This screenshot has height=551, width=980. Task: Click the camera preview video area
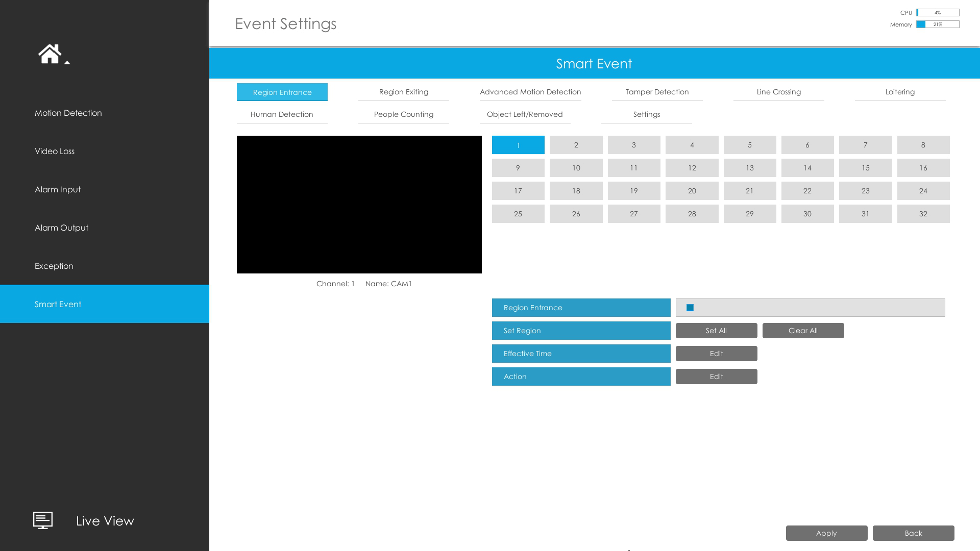tap(359, 205)
